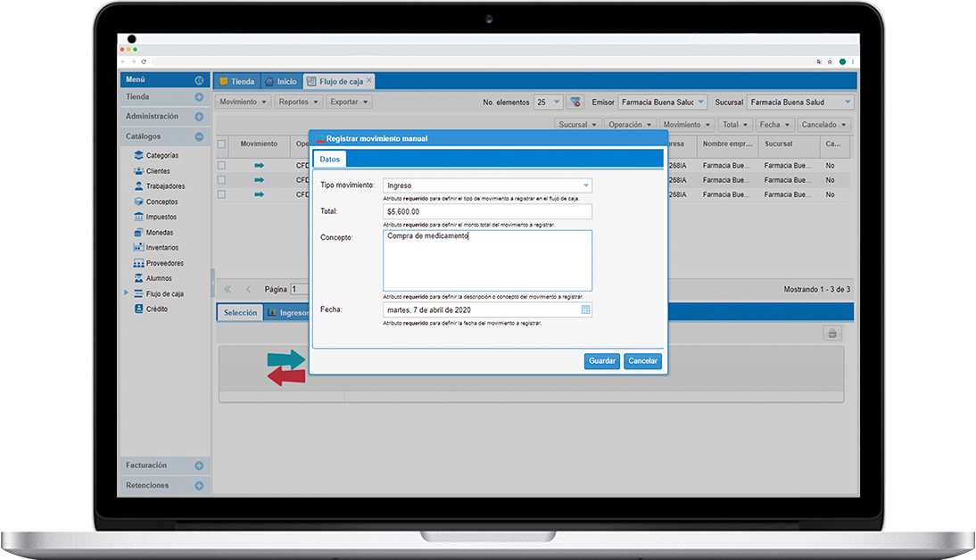Select the third row's checkbox
The image size is (976, 560).
[x=221, y=194]
